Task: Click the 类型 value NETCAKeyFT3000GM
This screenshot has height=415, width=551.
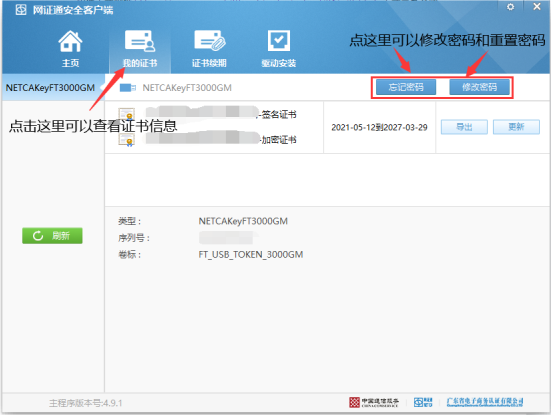Action: [243, 221]
